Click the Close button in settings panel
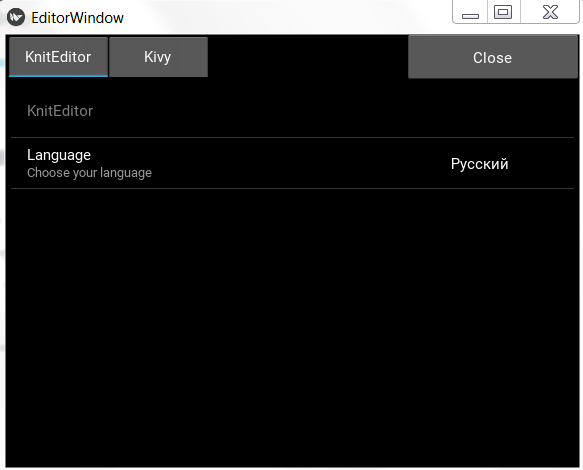Image resolution: width=583 pixels, height=470 pixels. click(x=493, y=57)
